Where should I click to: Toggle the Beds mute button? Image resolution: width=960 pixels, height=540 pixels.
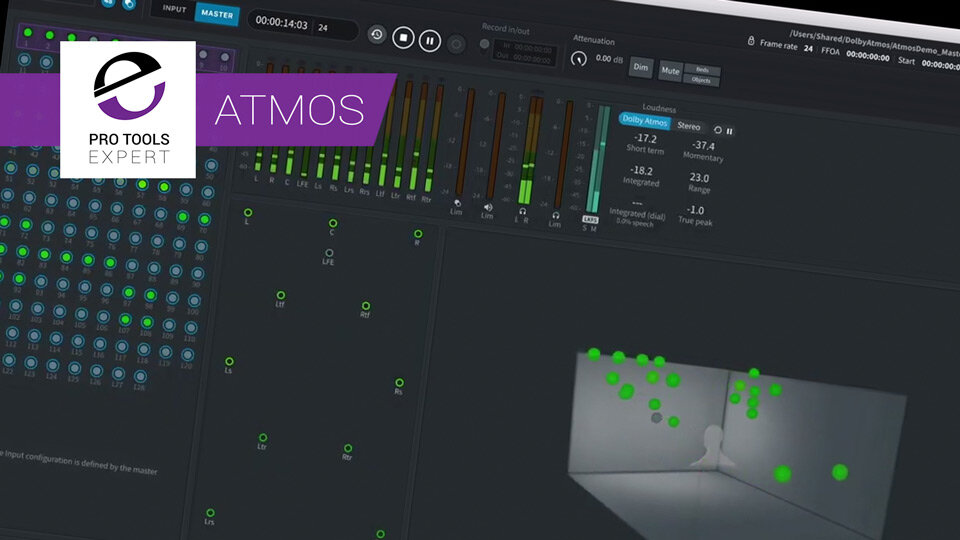[702, 70]
